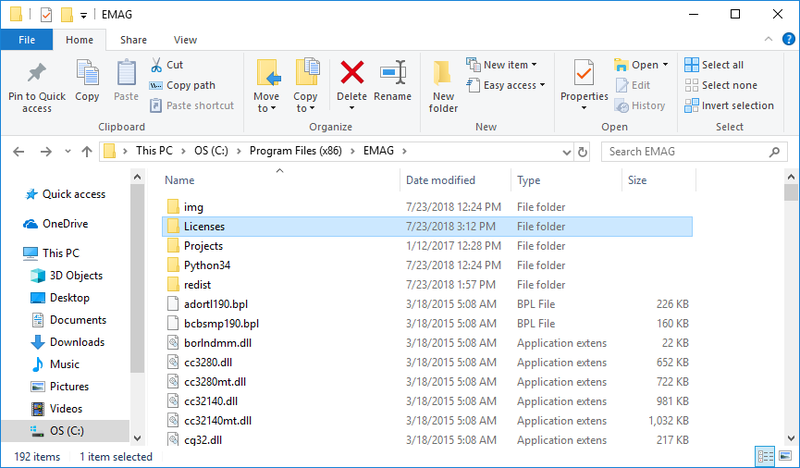Click the Cut scissors command
The image size is (800, 468).
[x=167, y=65]
